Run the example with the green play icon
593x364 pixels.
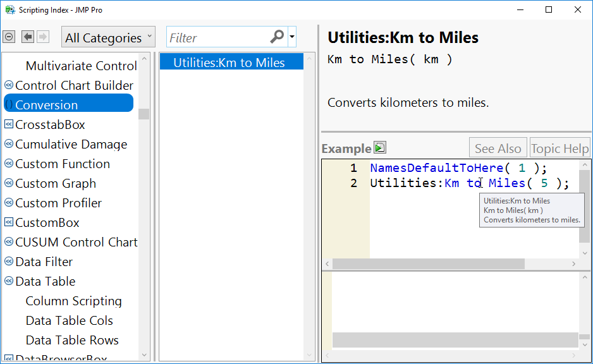coord(379,148)
